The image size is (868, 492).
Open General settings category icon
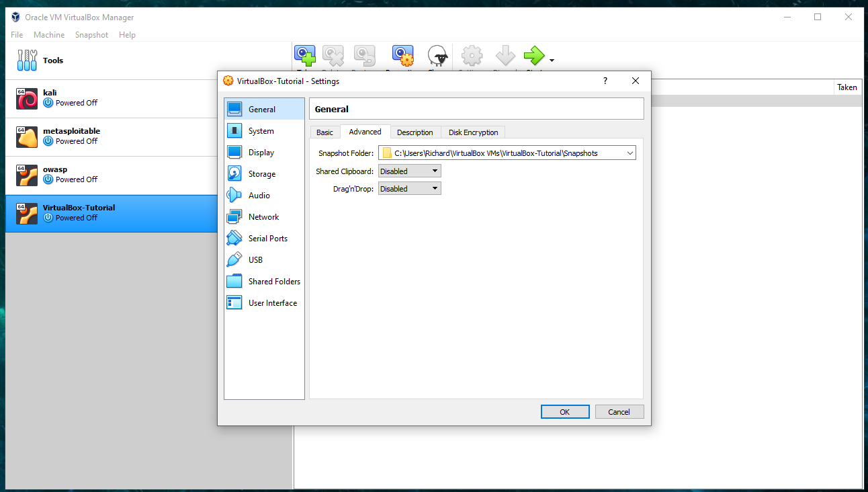(x=234, y=109)
